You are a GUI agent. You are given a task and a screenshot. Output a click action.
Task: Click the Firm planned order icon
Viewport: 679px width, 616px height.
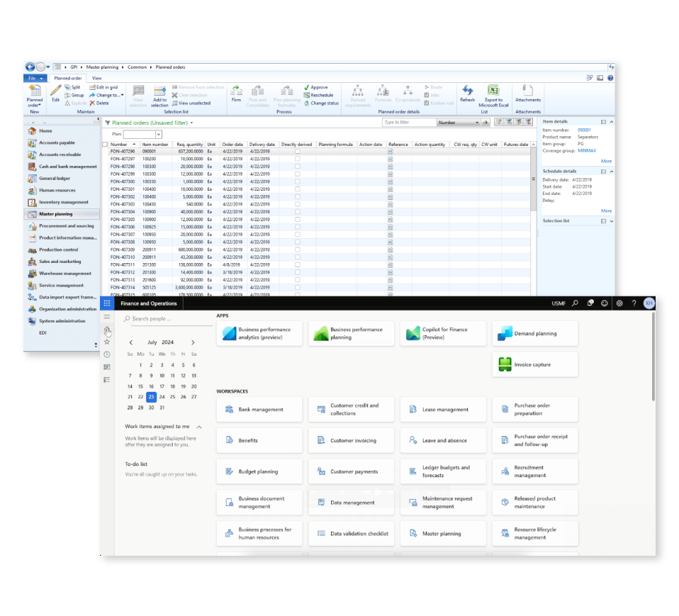click(x=236, y=92)
